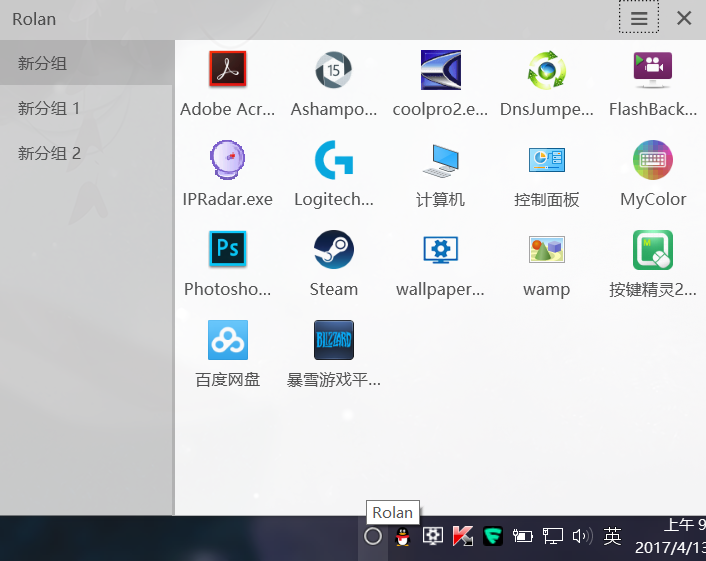
Task: Click the green shield tray icon
Action: (x=493, y=536)
